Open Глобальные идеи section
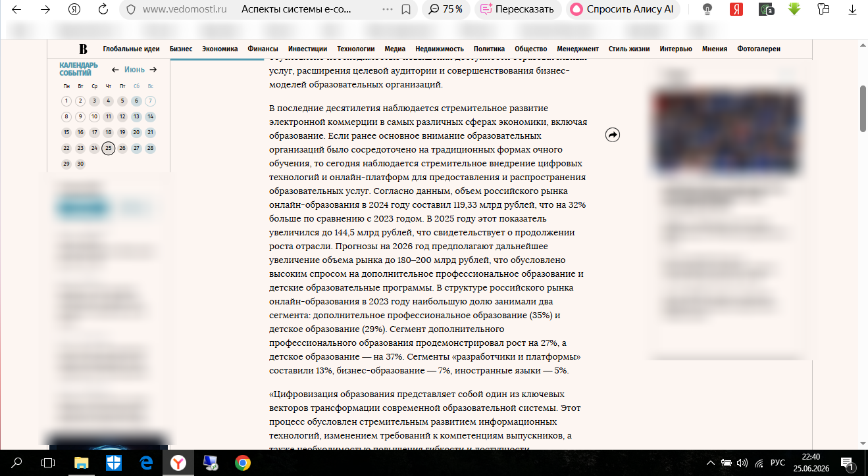The height and width of the screenshot is (476, 868). pyautogui.click(x=132, y=49)
